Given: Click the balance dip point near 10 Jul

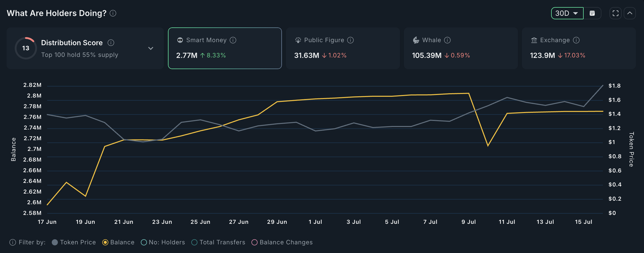Looking at the screenshot, I should 488,146.
